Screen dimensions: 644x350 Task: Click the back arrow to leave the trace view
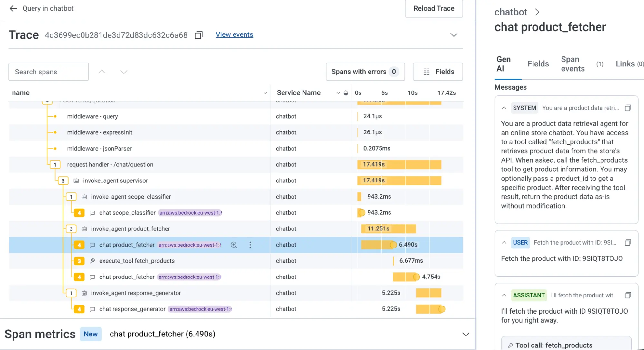coord(13,8)
